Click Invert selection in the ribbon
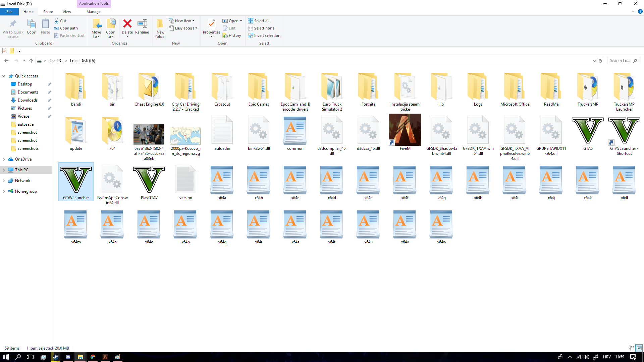The image size is (644, 362). pyautogui.click(x=264, y=36)
